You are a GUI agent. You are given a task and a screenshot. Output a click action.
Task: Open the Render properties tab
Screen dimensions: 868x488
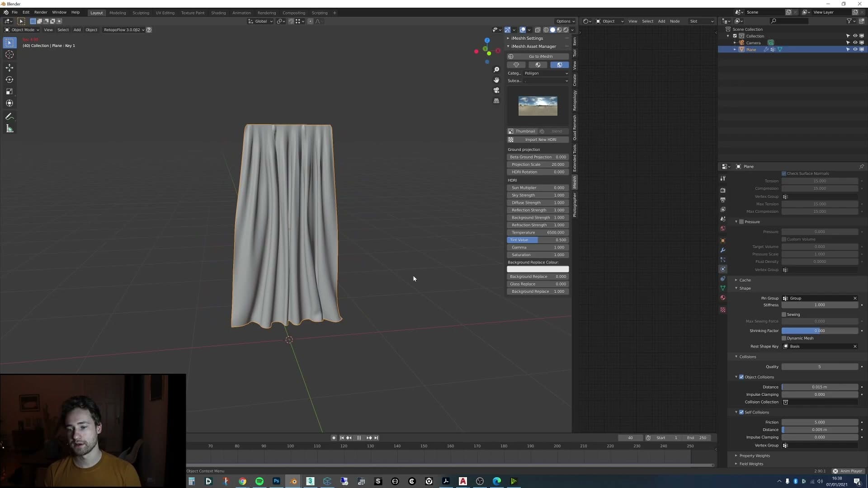(723, 190)
